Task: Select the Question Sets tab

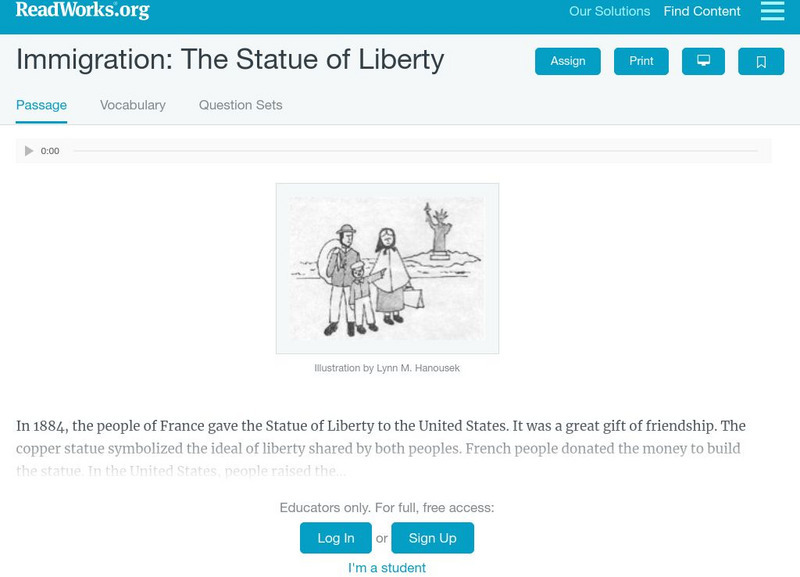Action: point(240,105)
